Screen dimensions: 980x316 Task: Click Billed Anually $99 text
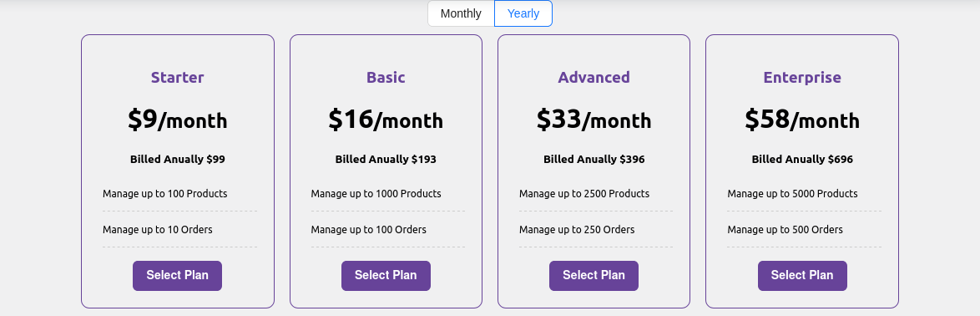click(178, 159)
